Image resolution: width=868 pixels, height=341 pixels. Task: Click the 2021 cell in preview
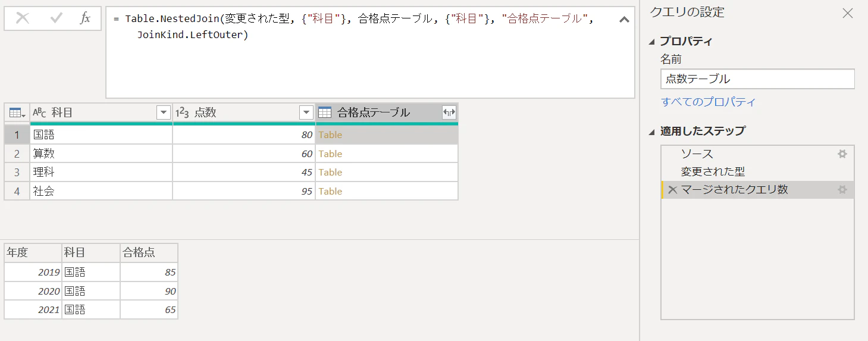pyautogui.click(x=33, y=309)
